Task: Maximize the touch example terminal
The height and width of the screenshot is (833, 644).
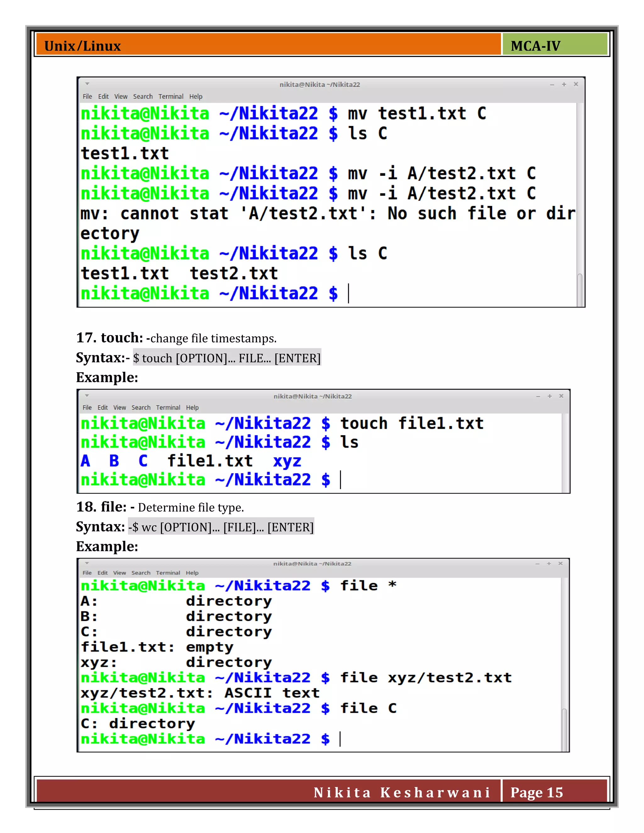Action: 550,396
